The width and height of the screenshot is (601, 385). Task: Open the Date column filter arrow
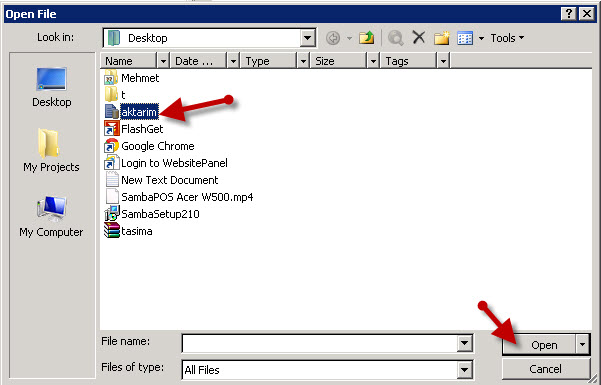click(x=233, y=61)
